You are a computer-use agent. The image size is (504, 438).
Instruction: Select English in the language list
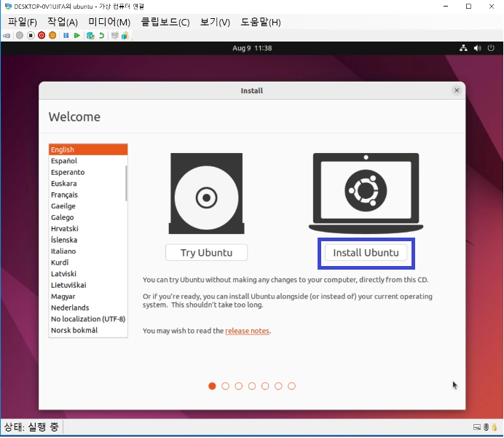88,149
